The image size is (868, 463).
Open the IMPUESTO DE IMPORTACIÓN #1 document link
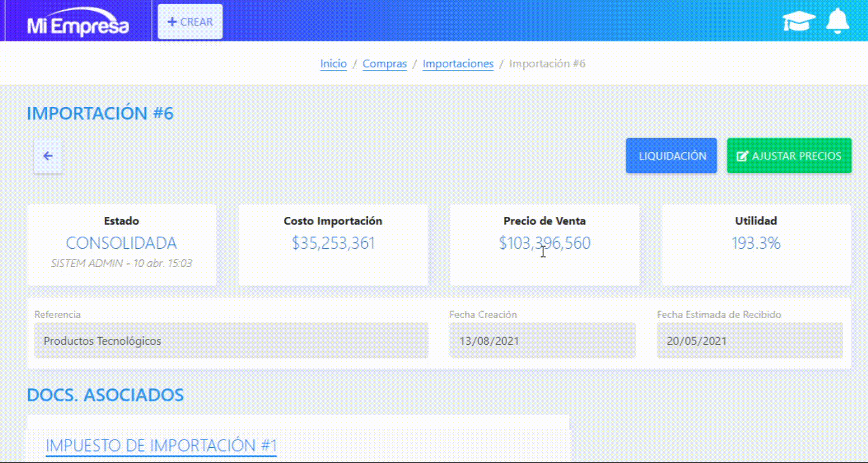click(x=161, y=445)
